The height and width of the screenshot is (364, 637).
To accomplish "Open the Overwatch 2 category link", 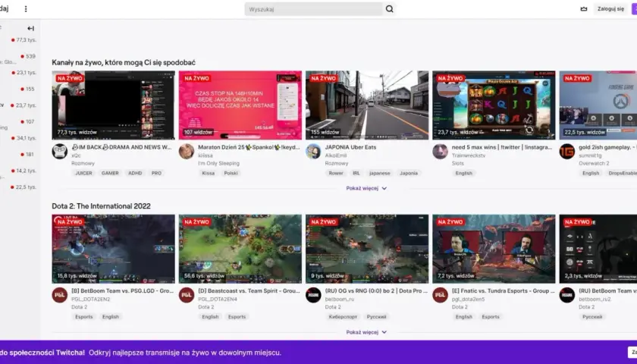I will tap(594, 163).
